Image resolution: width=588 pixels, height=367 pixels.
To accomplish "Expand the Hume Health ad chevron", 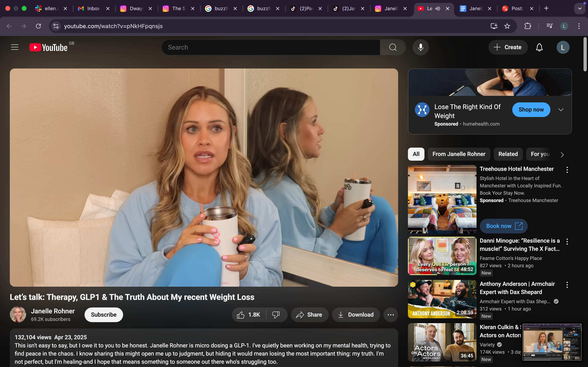I will [561, 110].
